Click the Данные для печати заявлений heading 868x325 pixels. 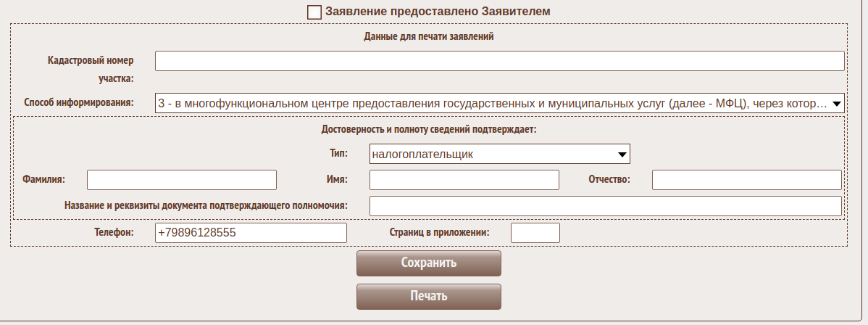click(x=429, y=36)
